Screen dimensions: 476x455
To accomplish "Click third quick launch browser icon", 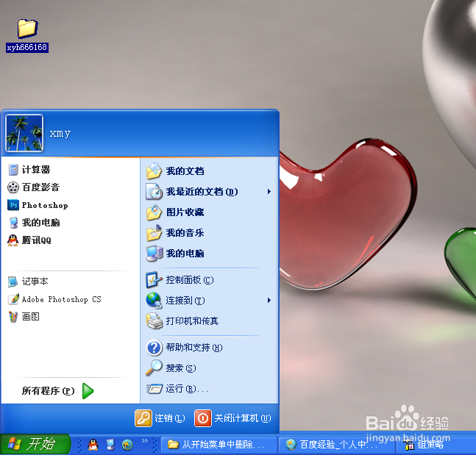I will [127, 445].
